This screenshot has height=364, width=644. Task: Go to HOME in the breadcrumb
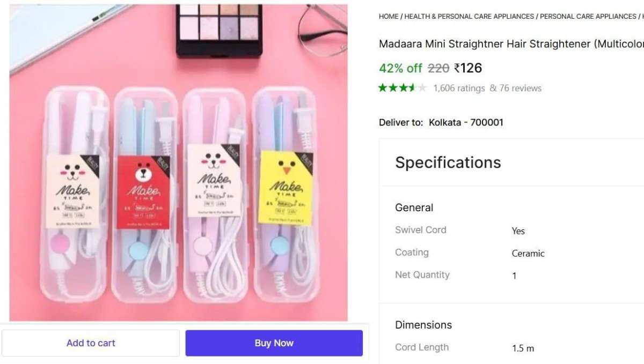pyautogui.click(x=389, y=17)
